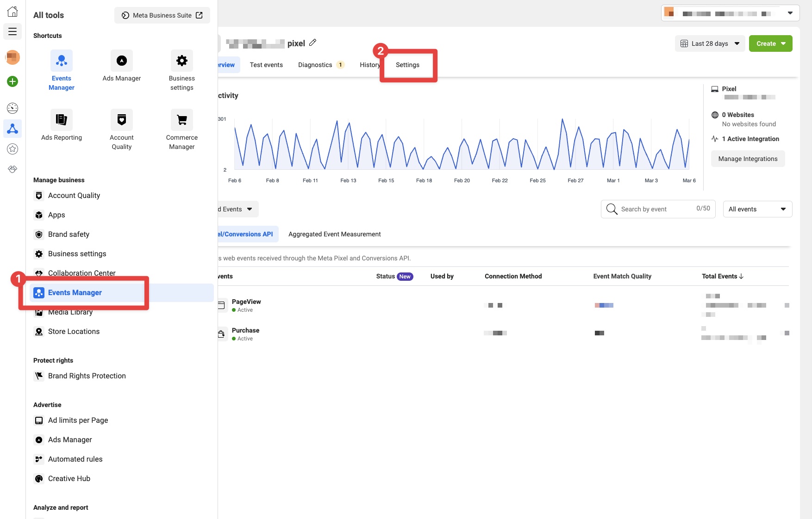Open Meta Business Suite link button
The height and width of the screenshot is (519, 812).
click(162, 15)
